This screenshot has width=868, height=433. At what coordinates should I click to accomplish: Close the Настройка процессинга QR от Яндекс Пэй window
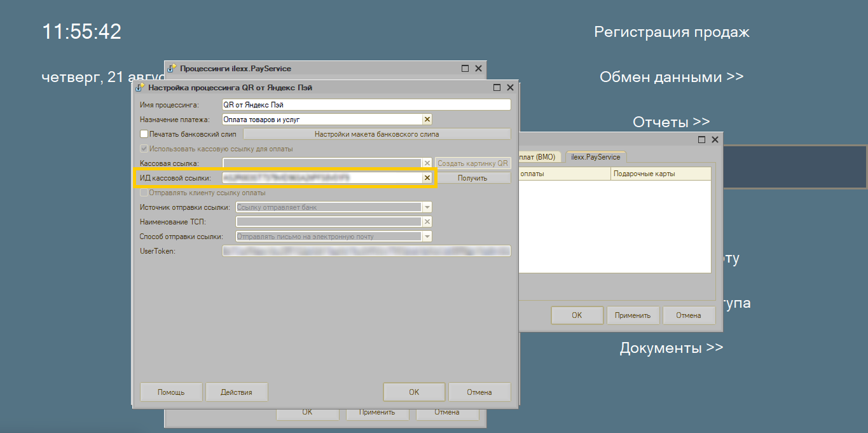point(511,88)
